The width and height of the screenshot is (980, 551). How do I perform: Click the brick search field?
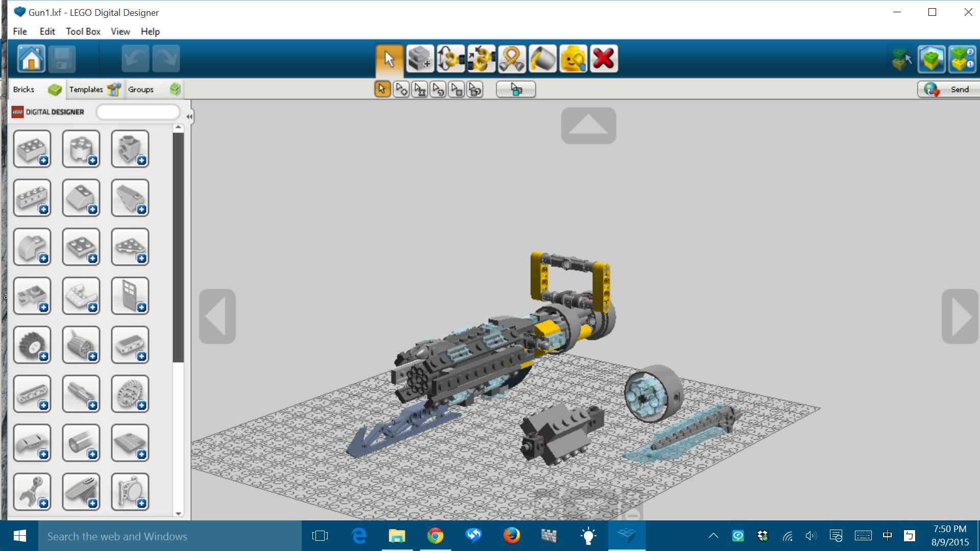point(138,112)
